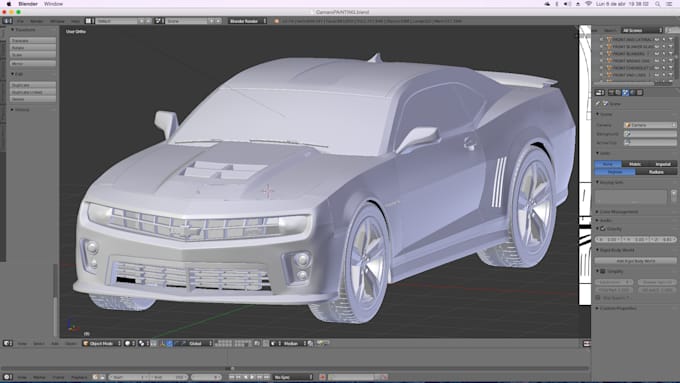Image resolution: width=680 pixels, height=383 pixels.
Task: Collapse the Transform panel in tool shelf
Action: click(x=13, y=30)
